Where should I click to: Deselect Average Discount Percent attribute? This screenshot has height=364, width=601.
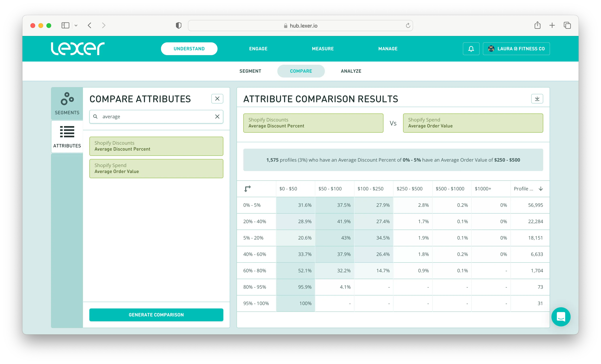click(156, 146)
